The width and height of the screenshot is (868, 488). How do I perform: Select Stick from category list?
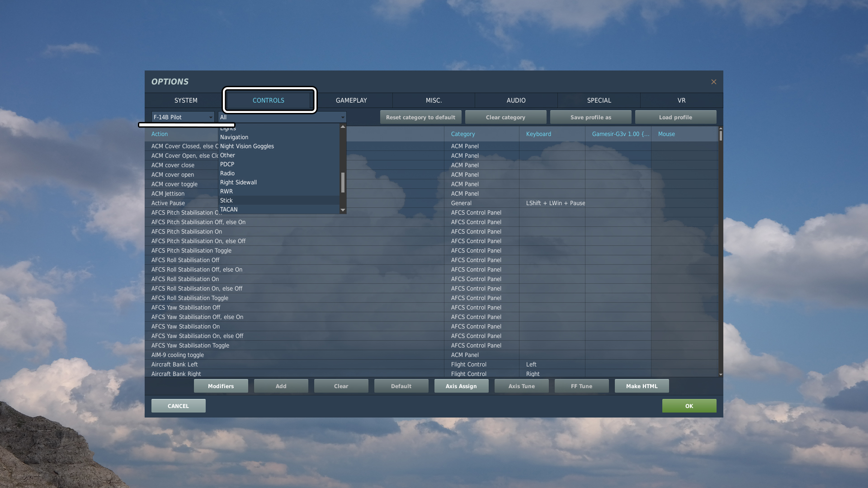tap(226, 200)
